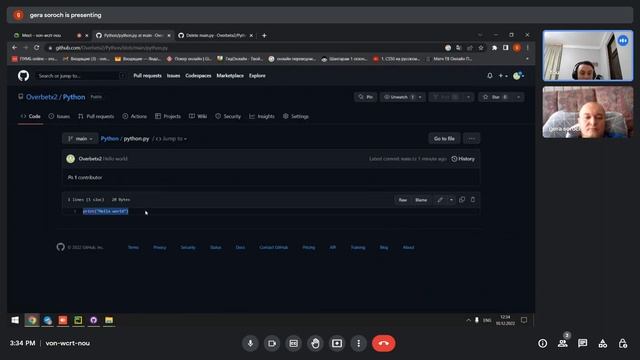Screen dimensions: 640x360
Task: Open PyCharm from the Windows taskbar
Action: [78, 320]
